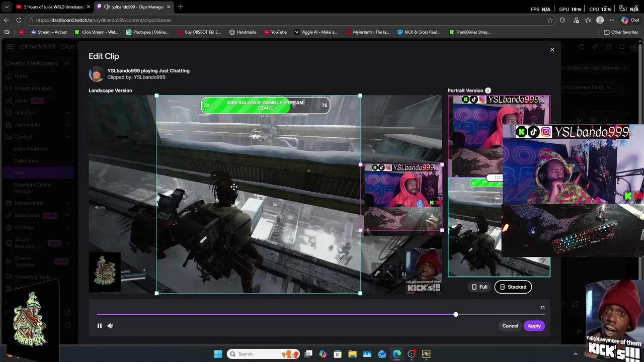Open Collections in sidebar

click(26, 161)
